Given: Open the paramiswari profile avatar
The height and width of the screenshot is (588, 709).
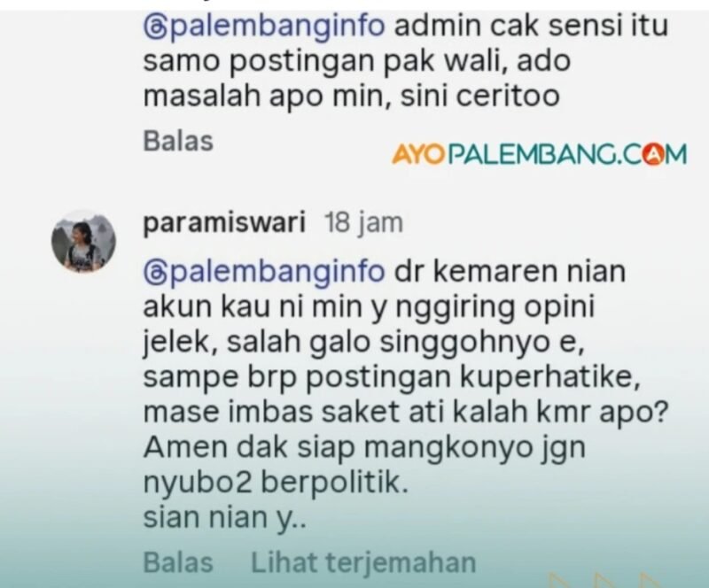Looking at the screenshot, I should pos(83,242).
